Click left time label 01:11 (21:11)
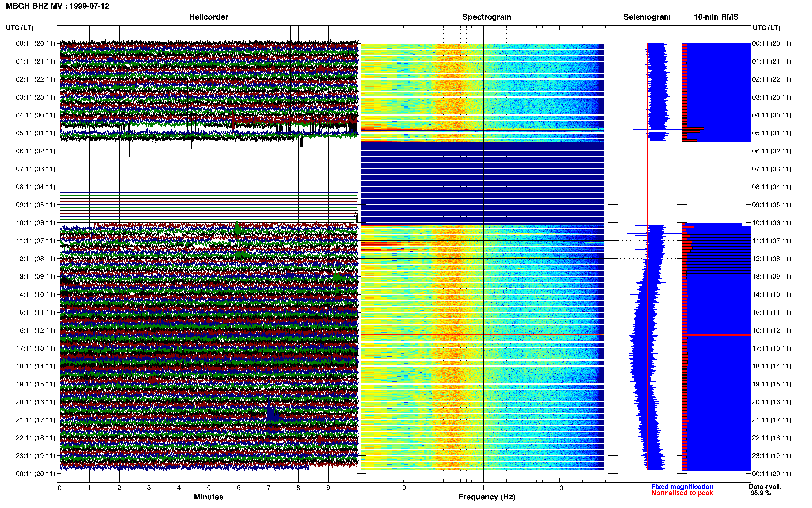The width and height of the screenshot is (812, 508). tap(36, 61)
